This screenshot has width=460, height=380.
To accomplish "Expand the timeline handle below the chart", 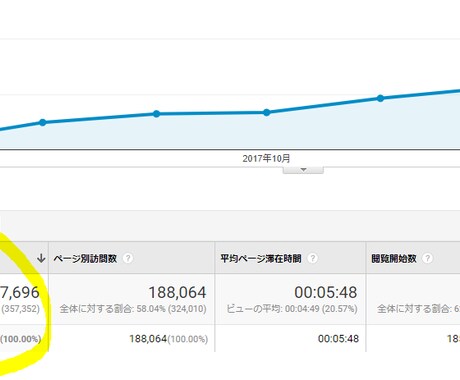I will coord(303,170).
